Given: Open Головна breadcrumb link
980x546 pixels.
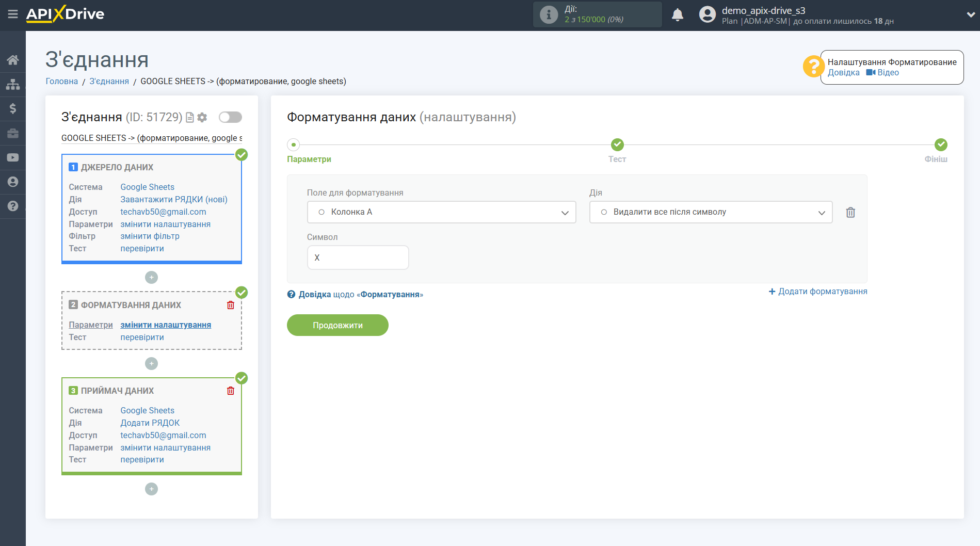Looking at the screenshot, I should pos(62,82).
